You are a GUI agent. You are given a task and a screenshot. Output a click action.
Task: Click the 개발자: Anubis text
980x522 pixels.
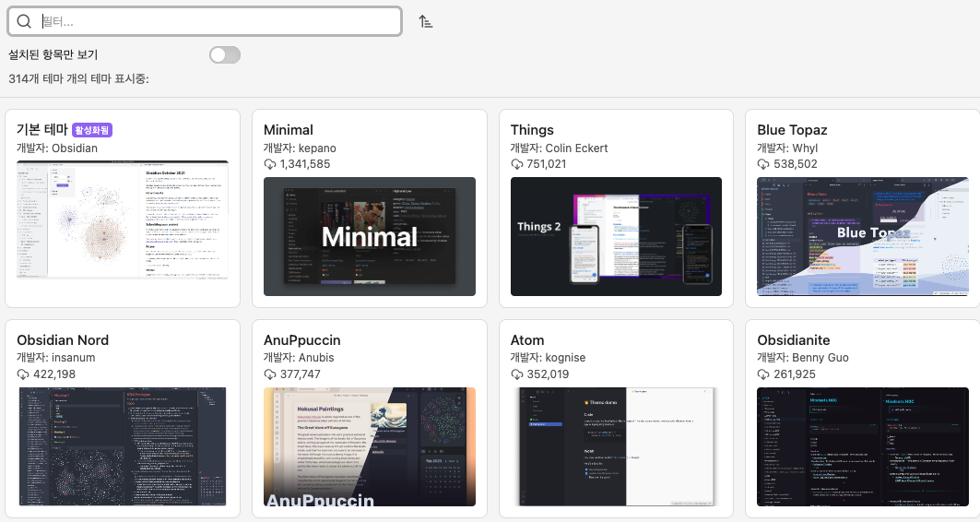point(299,358)
